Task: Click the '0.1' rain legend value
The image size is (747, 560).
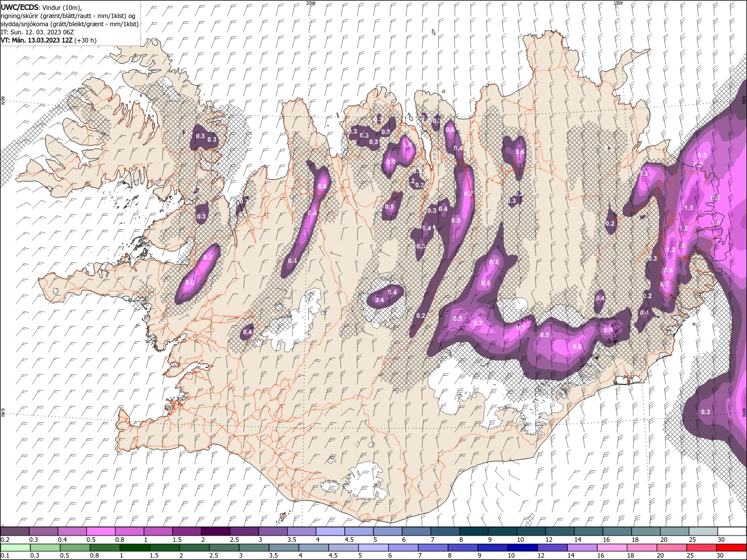Action: click(5, 556)
